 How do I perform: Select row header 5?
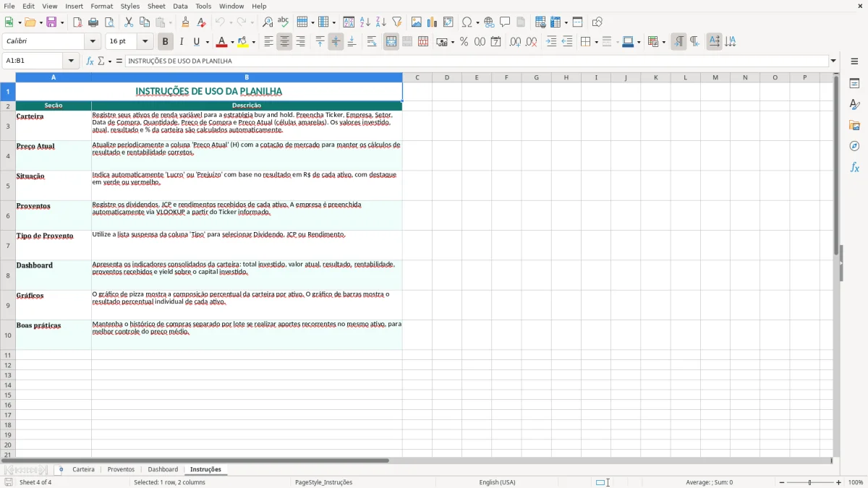click(8, 186)
